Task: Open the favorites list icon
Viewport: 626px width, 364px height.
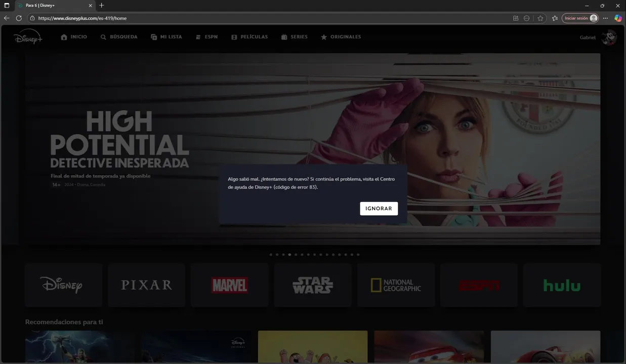Action: point(555,18)
